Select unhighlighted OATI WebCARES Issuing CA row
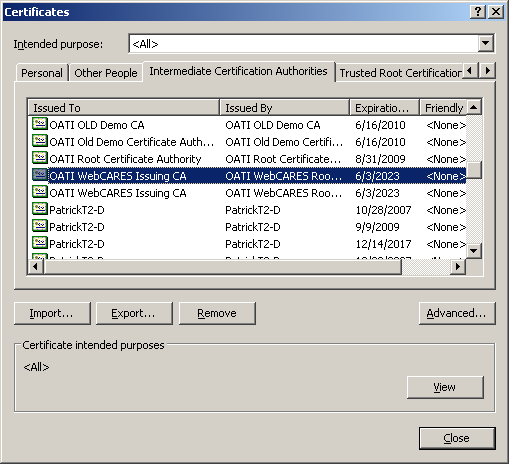The width and height of the screenshot is (509, 464). click(x=247, y=193)
